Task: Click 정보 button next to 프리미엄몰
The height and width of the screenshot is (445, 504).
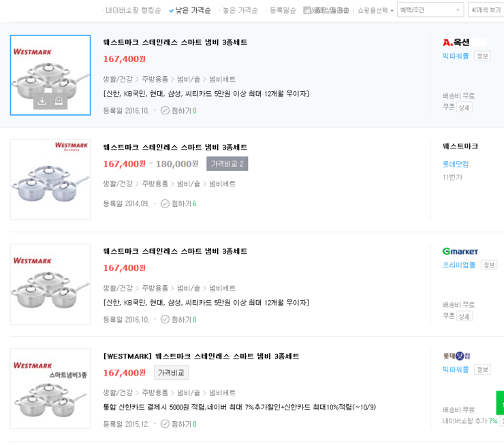Action: coord(488,265)
